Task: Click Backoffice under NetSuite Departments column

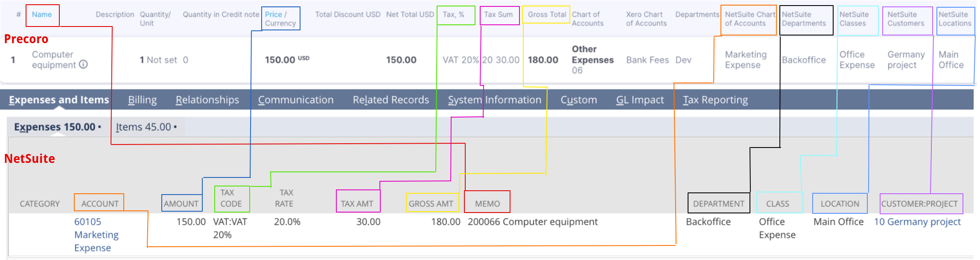Action: (804, 60)
